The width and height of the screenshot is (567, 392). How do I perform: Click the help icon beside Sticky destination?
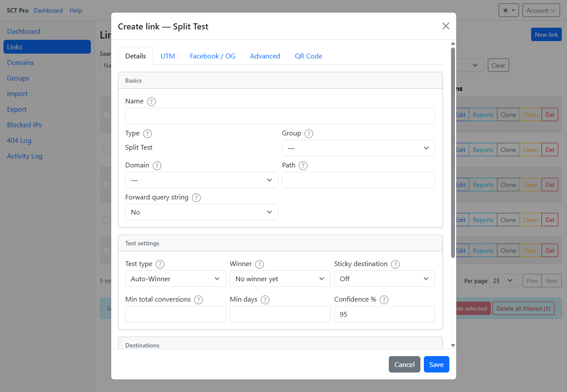click(x=395, y=264)
